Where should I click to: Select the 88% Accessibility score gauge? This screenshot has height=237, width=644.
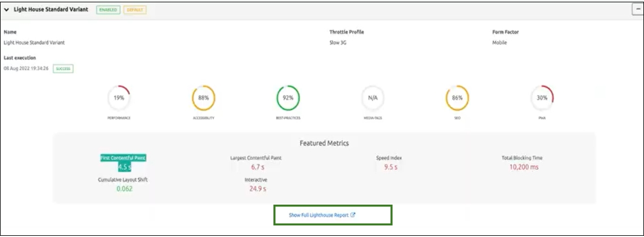203,98
